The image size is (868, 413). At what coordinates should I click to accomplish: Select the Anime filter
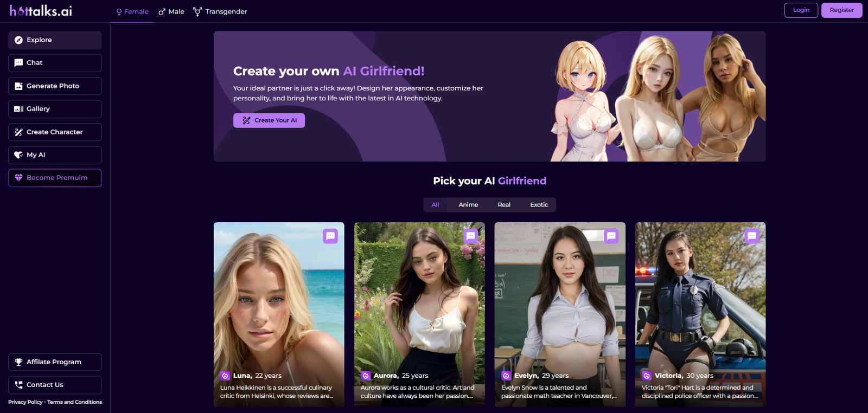click(x=468, y=205)
